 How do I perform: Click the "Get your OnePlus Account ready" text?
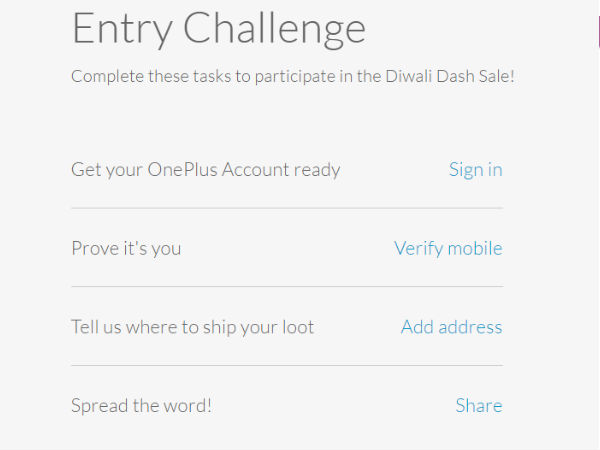pyautogui.click(x=205, y=170)
